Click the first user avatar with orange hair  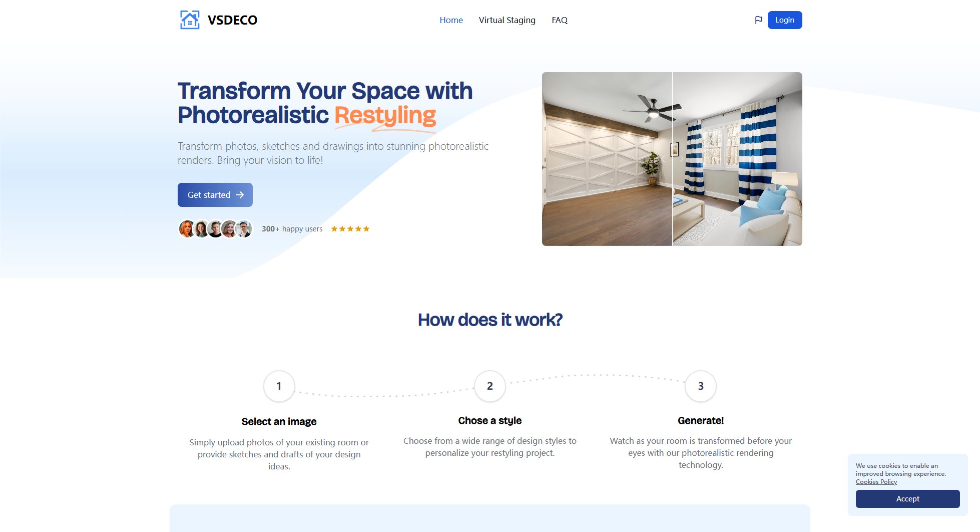point(187,229)
